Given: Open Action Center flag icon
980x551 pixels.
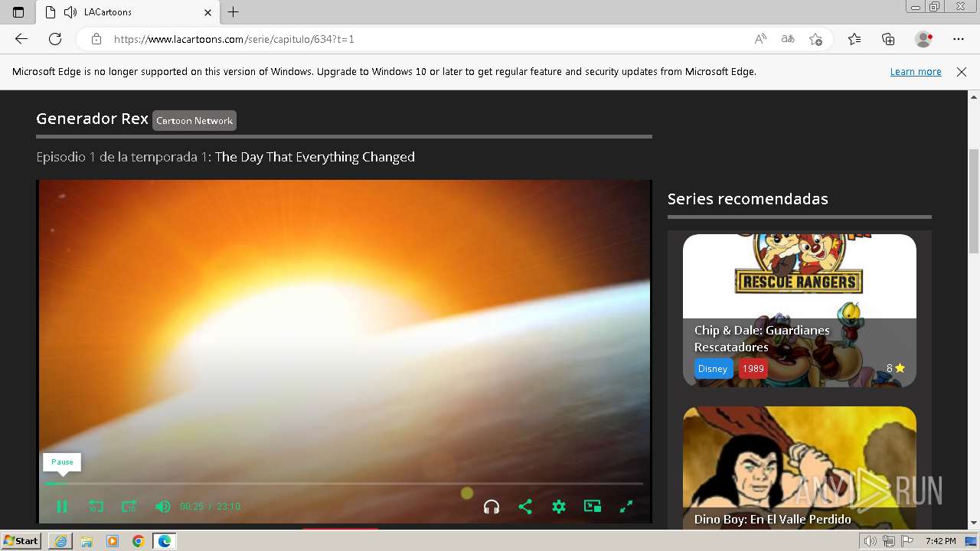Looking at the screenshot, I should [x=907, y=541].
